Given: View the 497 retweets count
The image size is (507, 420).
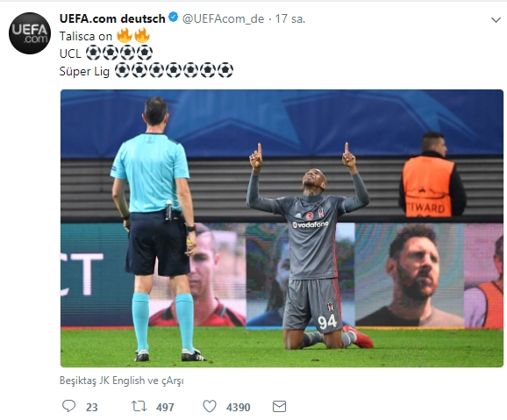Looking at the screenshot, I should tap(165, 407).
